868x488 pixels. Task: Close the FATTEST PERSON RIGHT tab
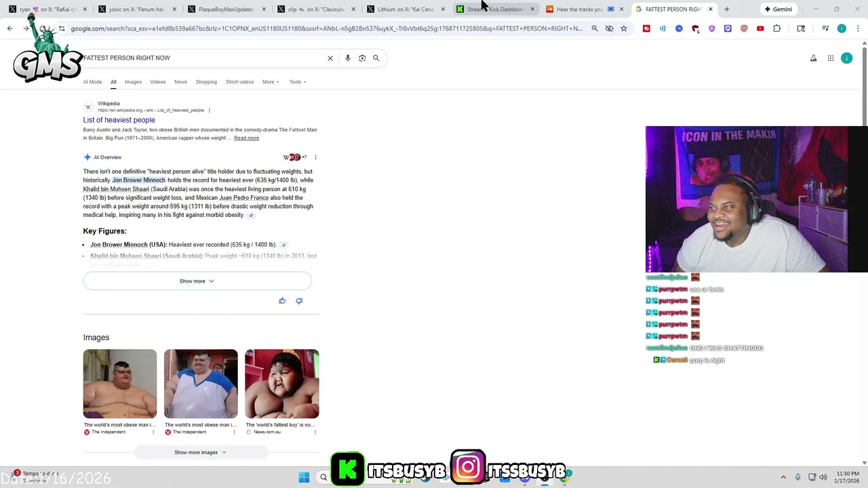pos(711,9)
